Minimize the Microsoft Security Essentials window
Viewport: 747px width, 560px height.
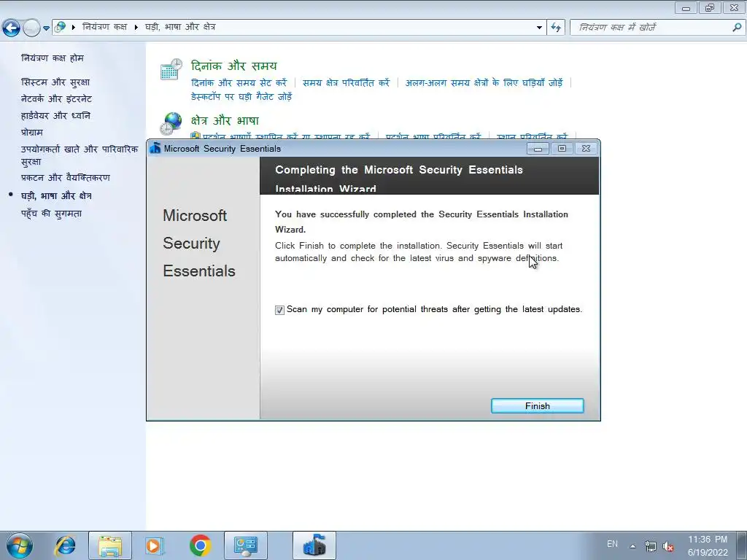point(538,149)
